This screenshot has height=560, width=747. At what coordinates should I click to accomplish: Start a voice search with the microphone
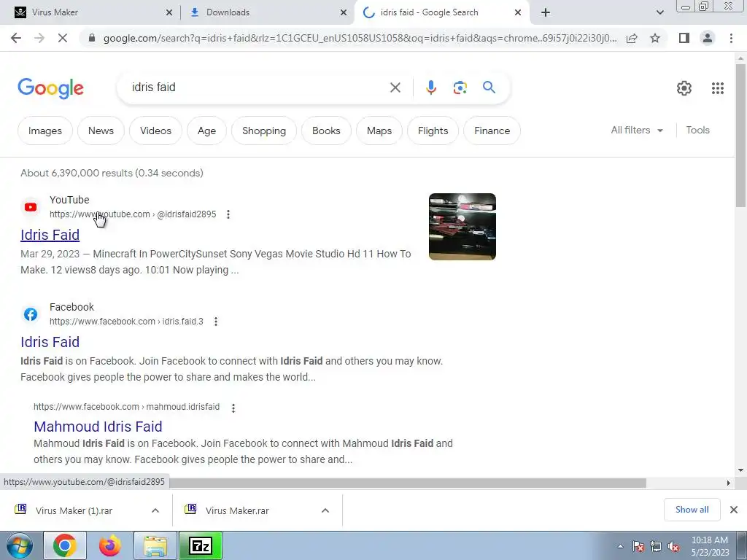430,87
